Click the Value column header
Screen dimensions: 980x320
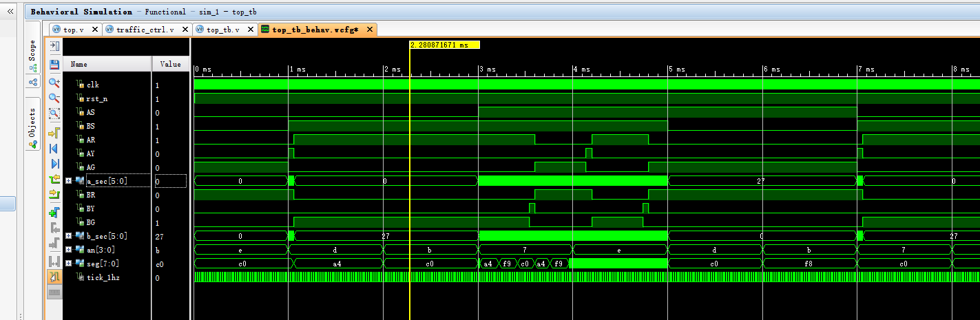click(170, 64)
